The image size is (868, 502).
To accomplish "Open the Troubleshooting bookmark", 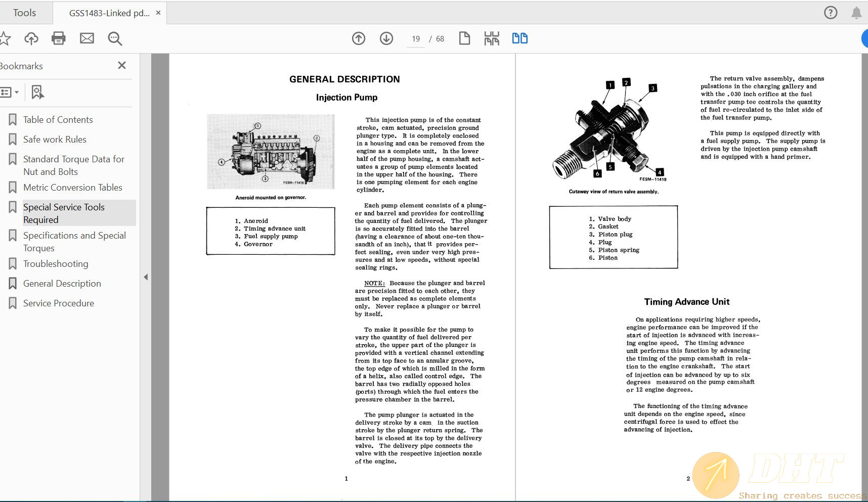I will click(x=56, y=264).
